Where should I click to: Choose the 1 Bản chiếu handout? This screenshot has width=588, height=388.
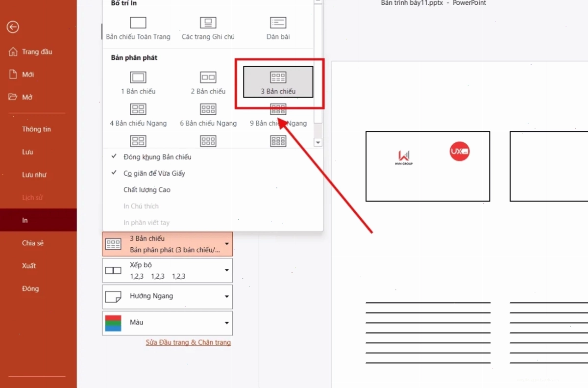(138, 82)
